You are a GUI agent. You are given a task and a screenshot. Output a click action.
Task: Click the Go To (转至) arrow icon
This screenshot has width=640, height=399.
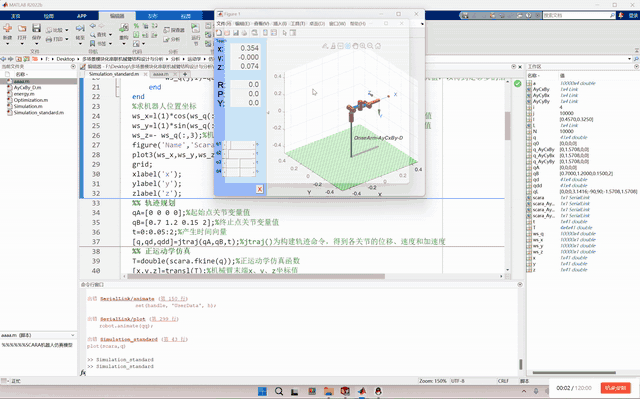click(80, 29)
